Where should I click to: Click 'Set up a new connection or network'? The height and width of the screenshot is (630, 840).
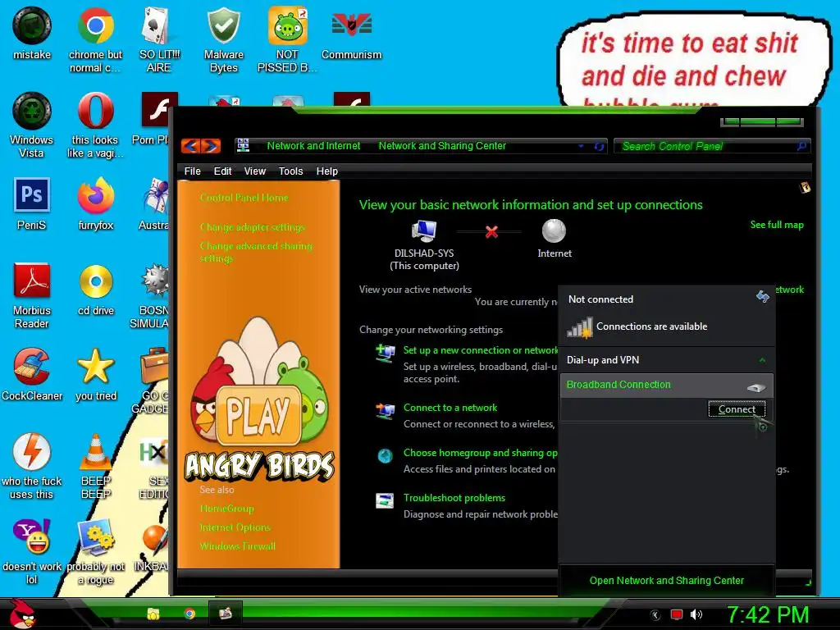click(481, 349)
